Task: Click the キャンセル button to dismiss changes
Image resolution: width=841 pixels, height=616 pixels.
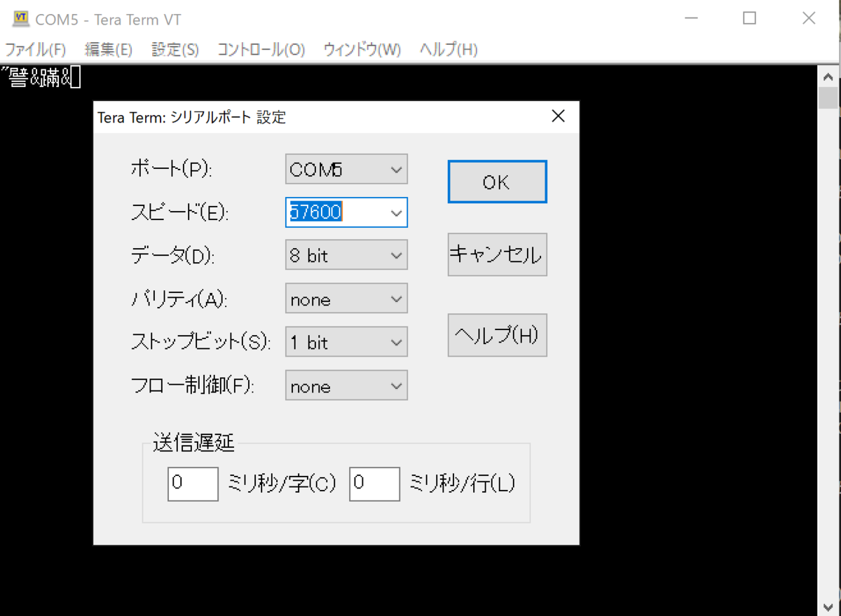Action: (x=497, y=254)
